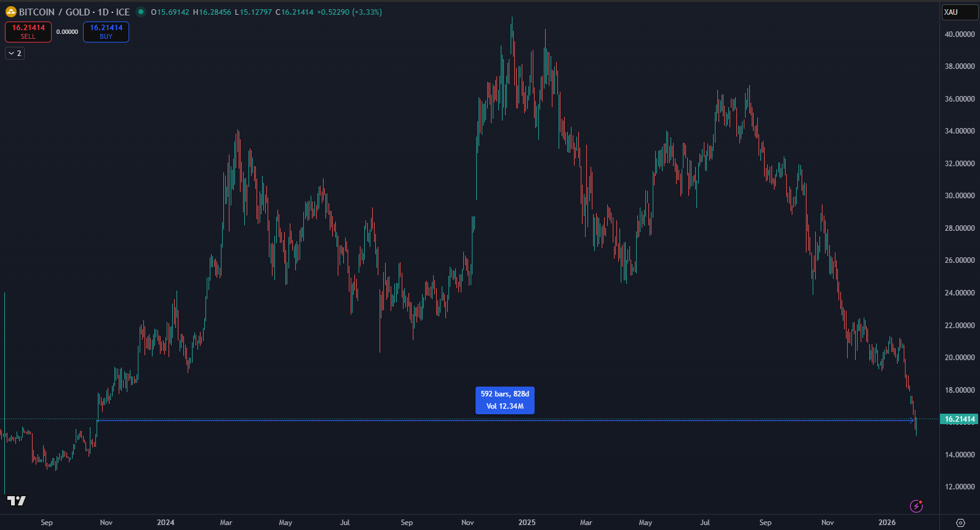This screenshot has height=530, width=980.
Task: Click the open value O15.69142
Action: [x=170, y=12]
